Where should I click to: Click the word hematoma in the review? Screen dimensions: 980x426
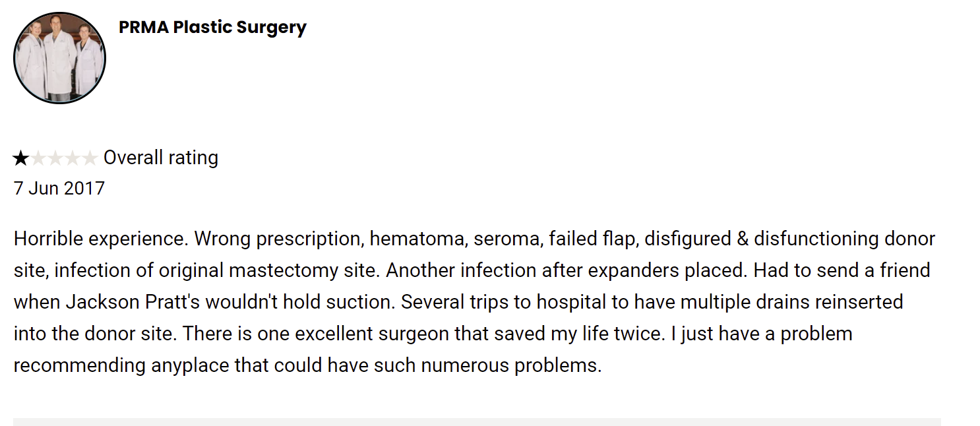point(417,239)
